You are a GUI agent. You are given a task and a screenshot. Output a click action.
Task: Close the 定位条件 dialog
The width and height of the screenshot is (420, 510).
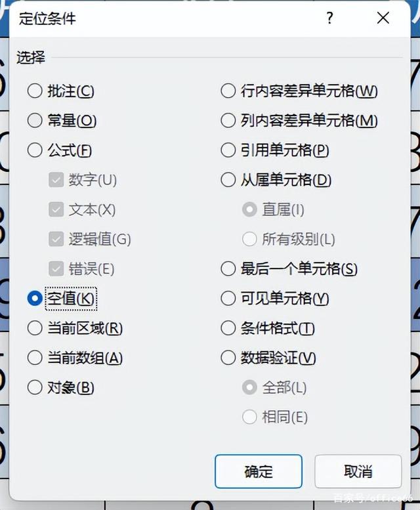pos(383,18)
